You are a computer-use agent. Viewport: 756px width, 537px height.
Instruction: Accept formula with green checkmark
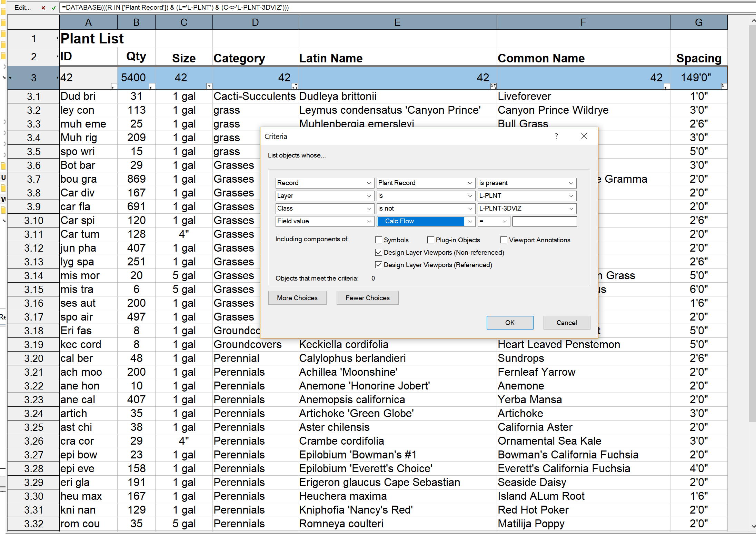tap(53, 8)
